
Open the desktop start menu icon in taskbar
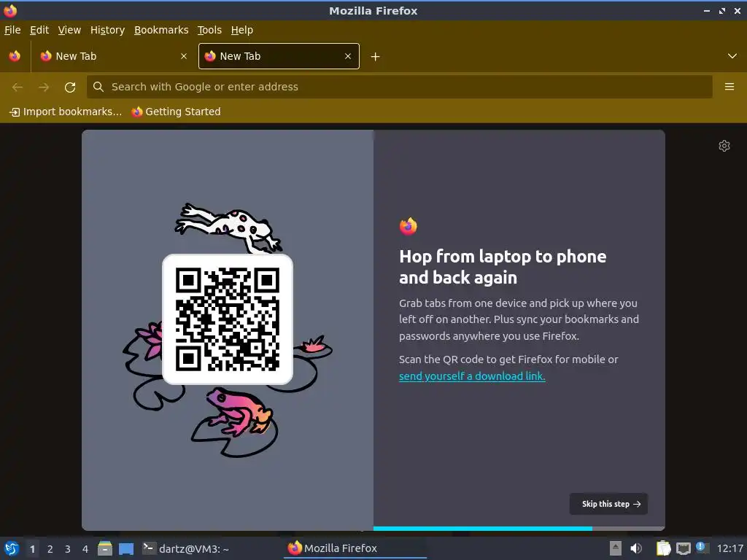coord(11,548)
